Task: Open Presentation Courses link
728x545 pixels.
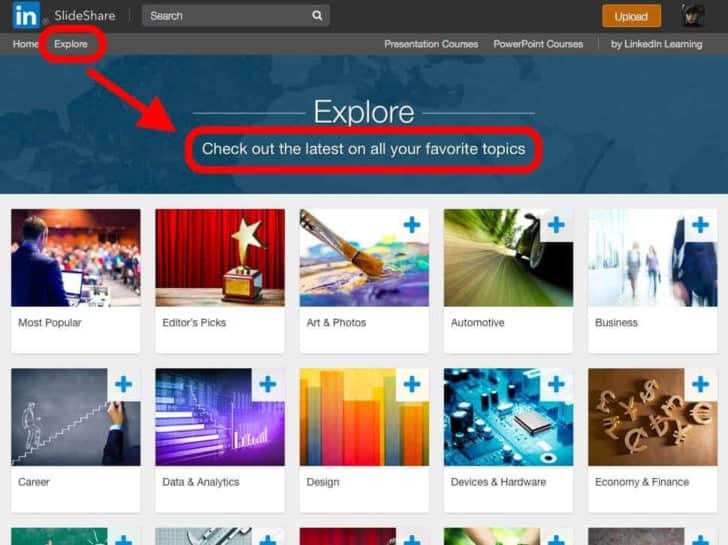Action: click(431, 44)
